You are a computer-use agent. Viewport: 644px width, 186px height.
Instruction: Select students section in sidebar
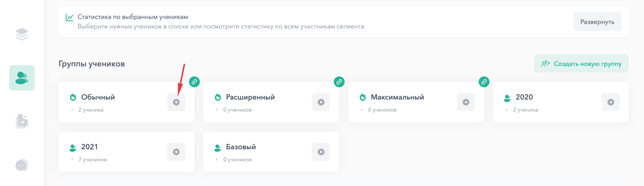pyautogui.click(x=22, y=78)
